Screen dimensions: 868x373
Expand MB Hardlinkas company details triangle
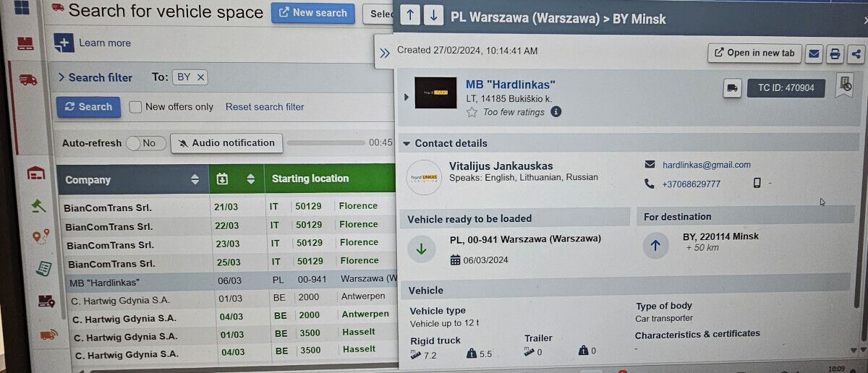[406, 95]
